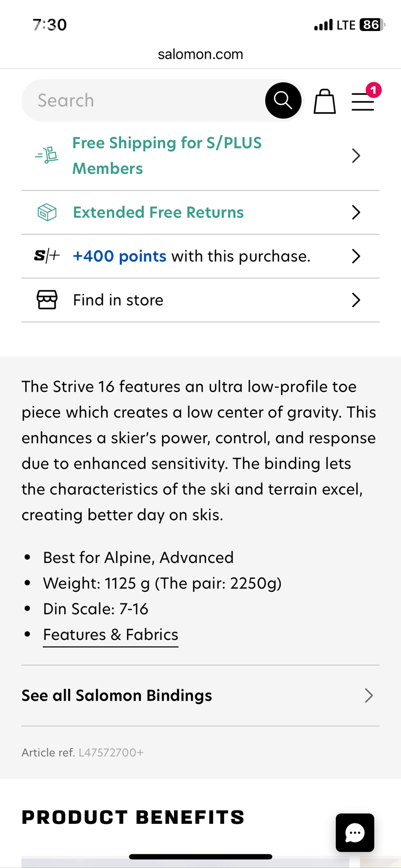This screenshot has width=401, height=868.
Task: Tap the returns box icon
Action: click(47, 212)
